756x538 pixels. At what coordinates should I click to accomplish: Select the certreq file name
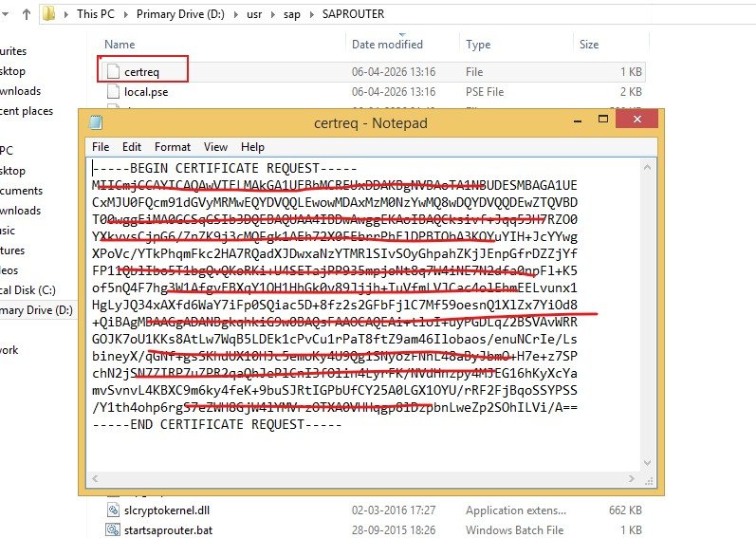click(141, 72)
